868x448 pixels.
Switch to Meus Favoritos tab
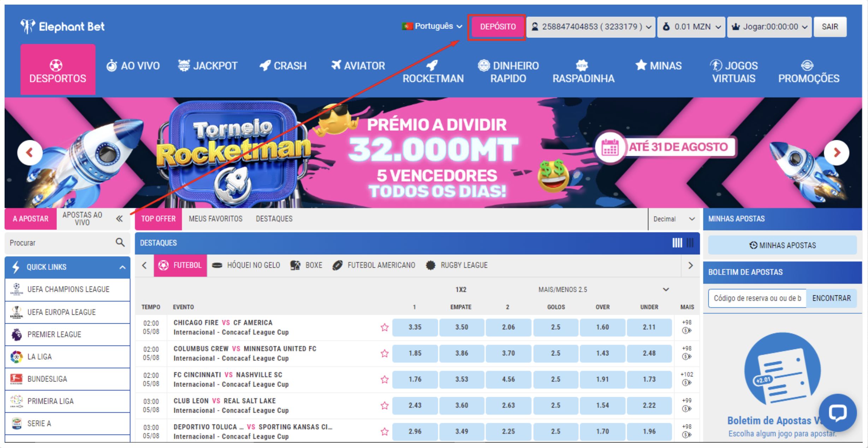(x=215, y=219)
